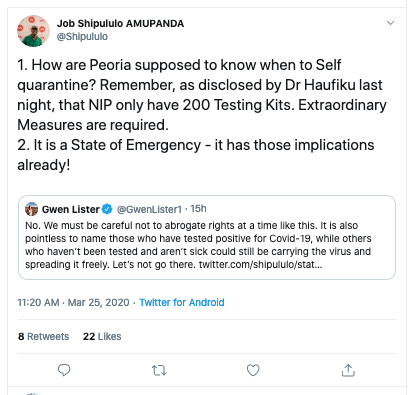Click the main tweet text about Self quarantine
The image size is (414, 395).
(x=202, y=115)
